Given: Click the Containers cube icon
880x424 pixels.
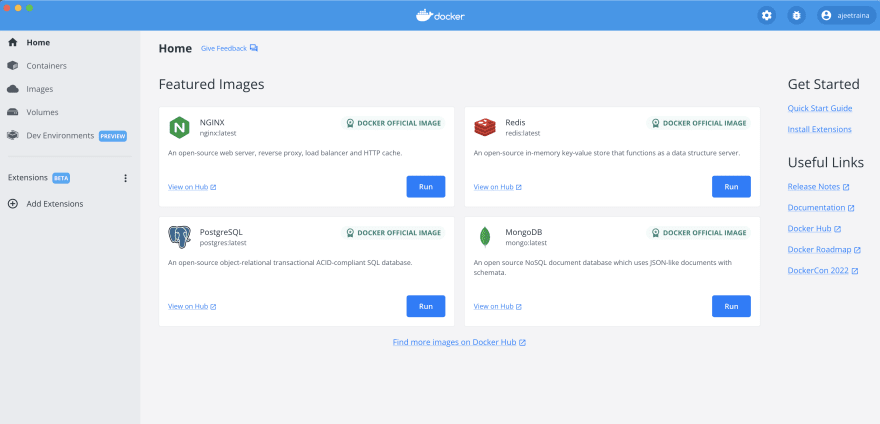Looking at the screenshot, I should click(x=12, y=66).
